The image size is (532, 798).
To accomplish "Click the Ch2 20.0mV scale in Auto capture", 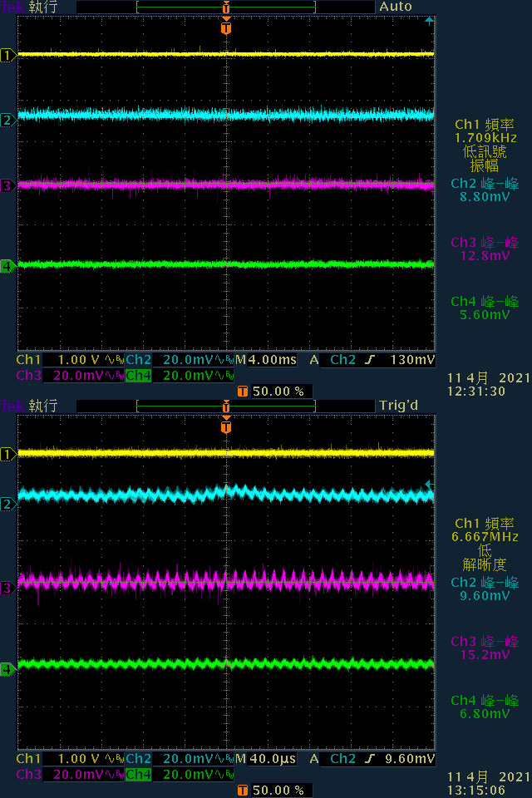I will 180,360.
